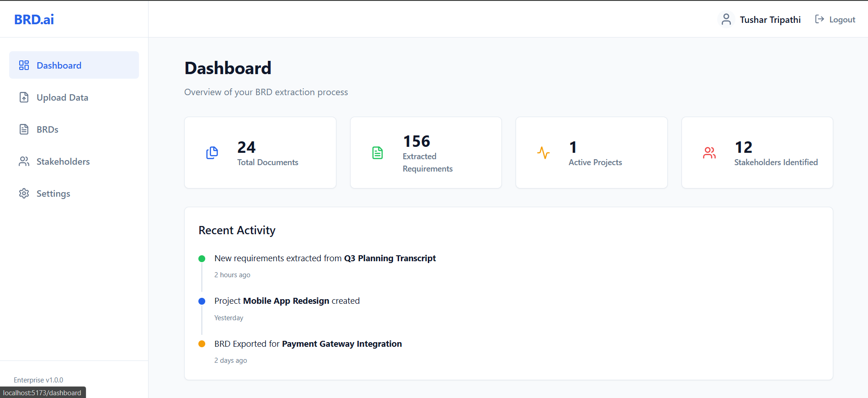This screenshot has height=398, width=868.
Task: Click the orange dot beside BRD Exported
Action: pos(202,344)
